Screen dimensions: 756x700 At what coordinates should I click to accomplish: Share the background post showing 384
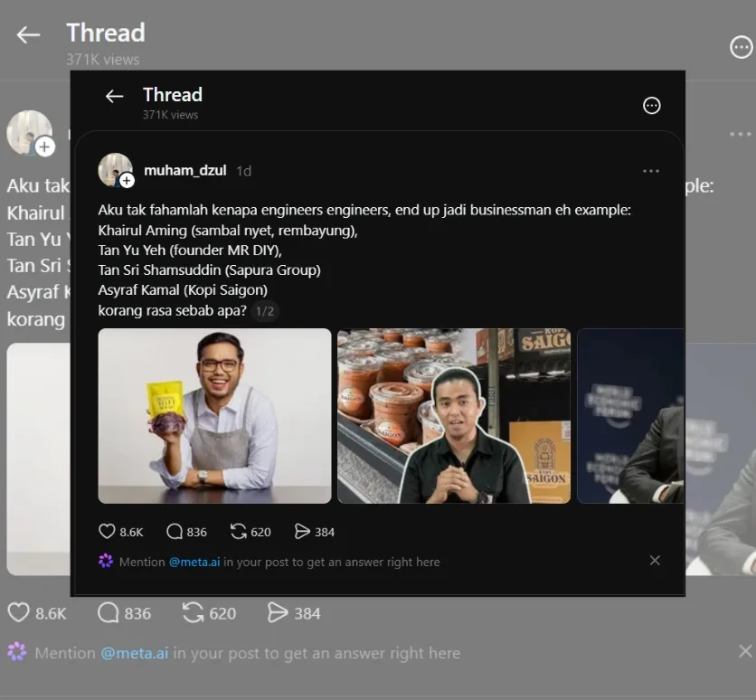pos(278,613)
